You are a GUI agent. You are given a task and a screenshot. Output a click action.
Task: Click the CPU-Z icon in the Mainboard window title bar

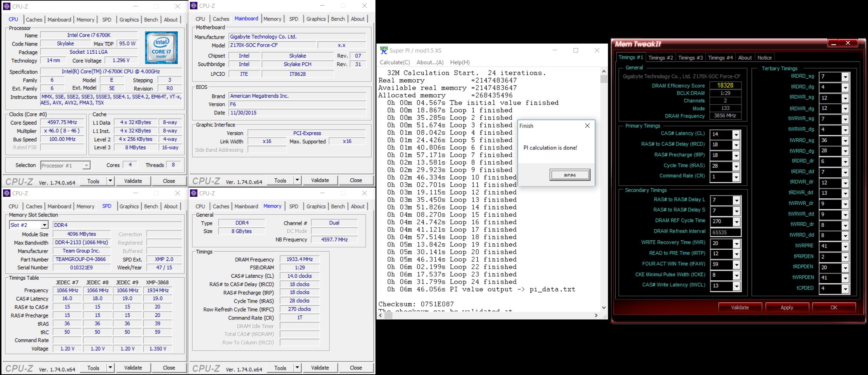click(x=194, y=6)
